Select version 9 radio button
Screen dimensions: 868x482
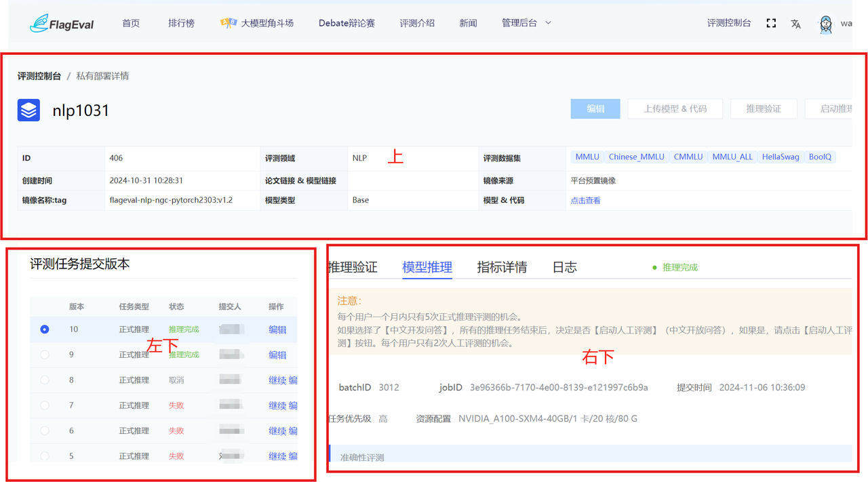click(45, 355)
